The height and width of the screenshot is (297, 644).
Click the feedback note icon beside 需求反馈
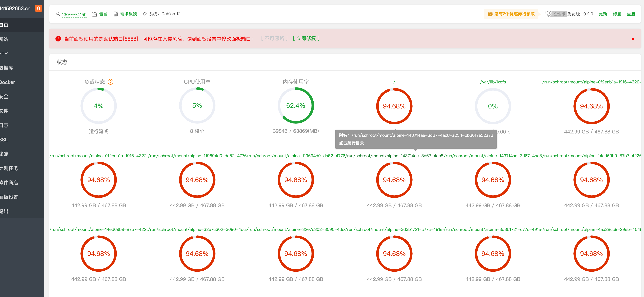tap(116, 14)
